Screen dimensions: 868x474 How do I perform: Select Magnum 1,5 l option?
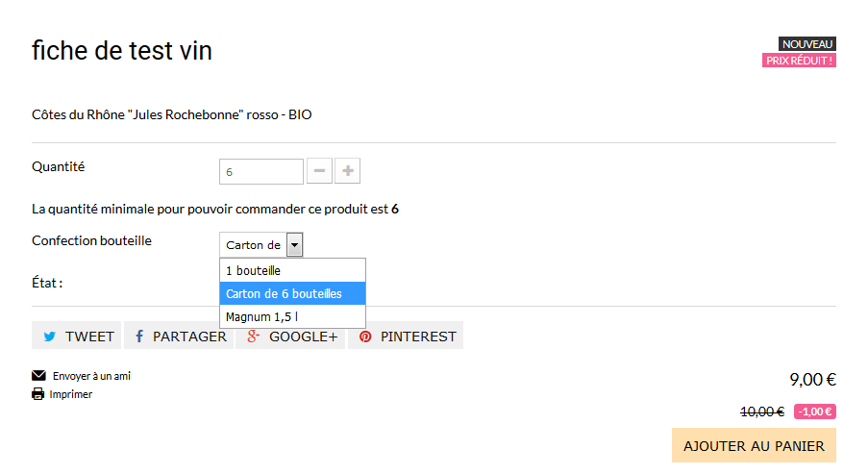coord(293,316)
